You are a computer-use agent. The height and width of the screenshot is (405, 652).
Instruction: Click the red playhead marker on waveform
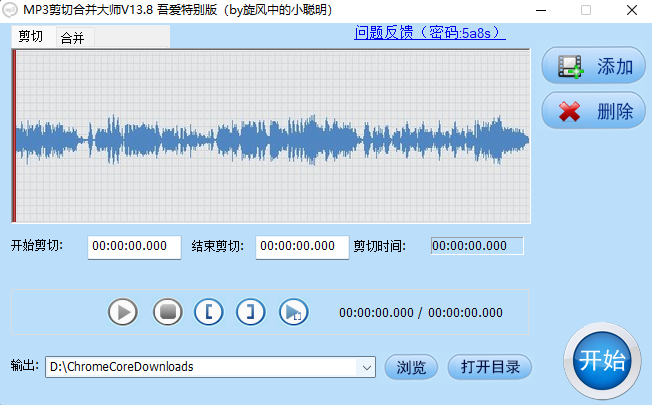click(x=14, y=136)
